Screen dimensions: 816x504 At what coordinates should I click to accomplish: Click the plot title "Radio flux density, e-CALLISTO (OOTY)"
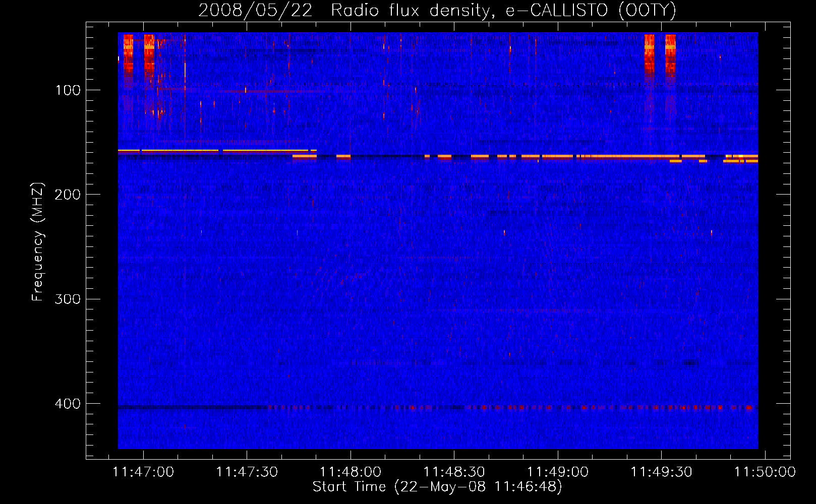[x=503, y=11]
